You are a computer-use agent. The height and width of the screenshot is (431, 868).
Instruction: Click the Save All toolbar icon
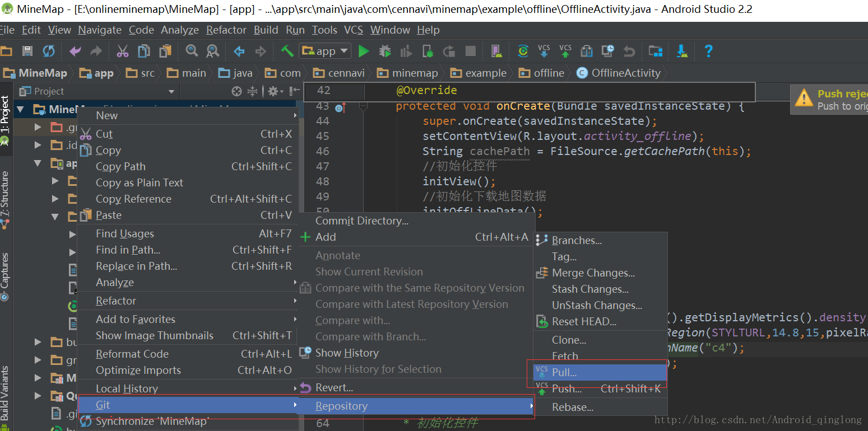27,51
